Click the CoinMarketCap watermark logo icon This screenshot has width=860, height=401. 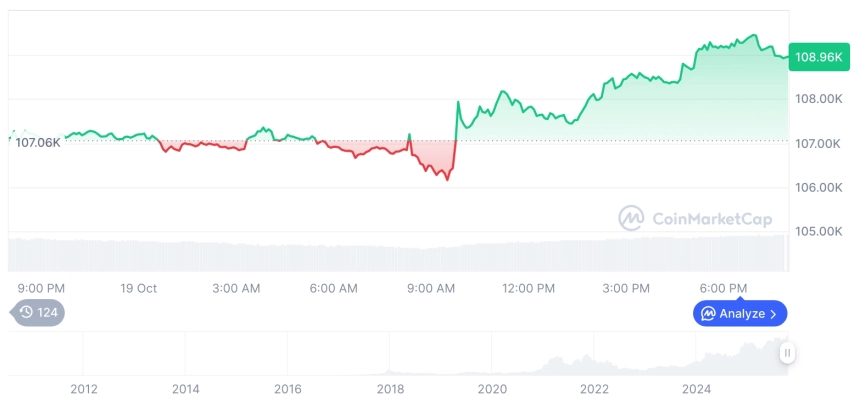point(631,218)
